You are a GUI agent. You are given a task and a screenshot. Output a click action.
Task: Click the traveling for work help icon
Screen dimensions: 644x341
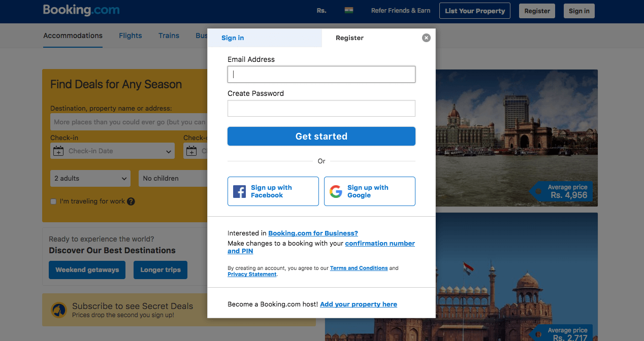coord(131,201)
